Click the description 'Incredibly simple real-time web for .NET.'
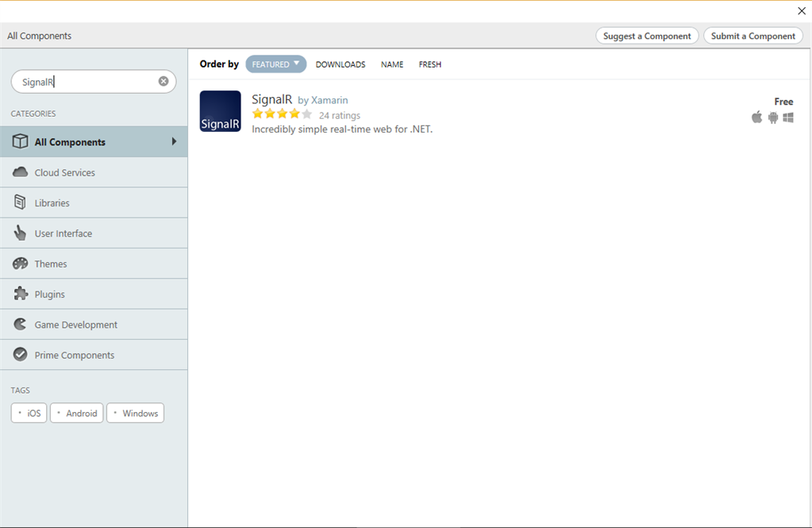 342,129
